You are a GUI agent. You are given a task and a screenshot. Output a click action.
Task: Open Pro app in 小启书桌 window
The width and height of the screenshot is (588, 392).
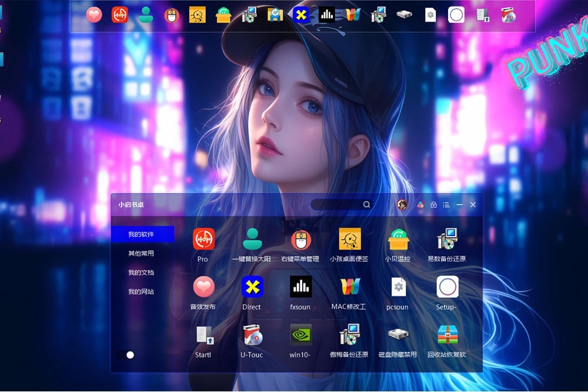coord(203,239)
